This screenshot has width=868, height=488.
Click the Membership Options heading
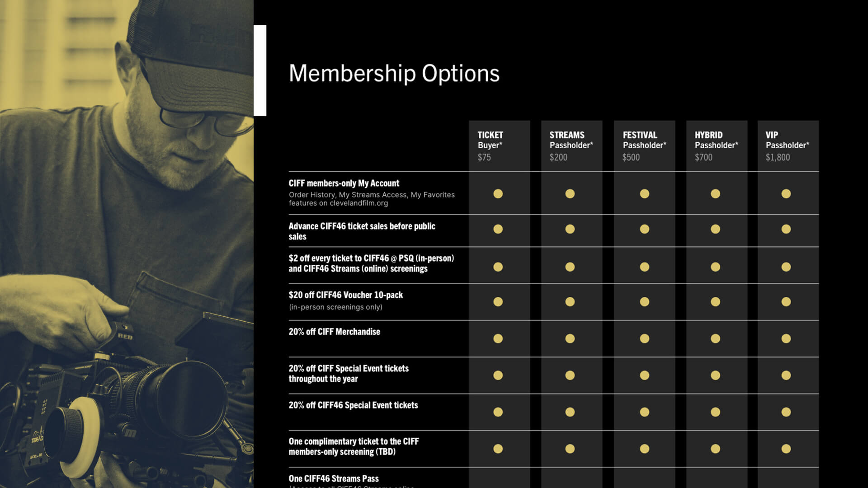point(394,74)
